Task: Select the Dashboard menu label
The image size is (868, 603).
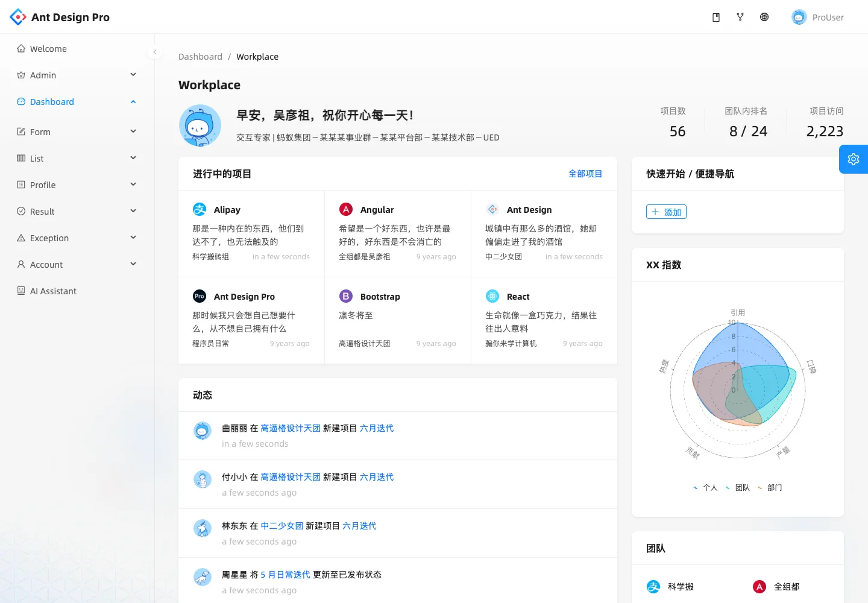Action: click(52, 102)
